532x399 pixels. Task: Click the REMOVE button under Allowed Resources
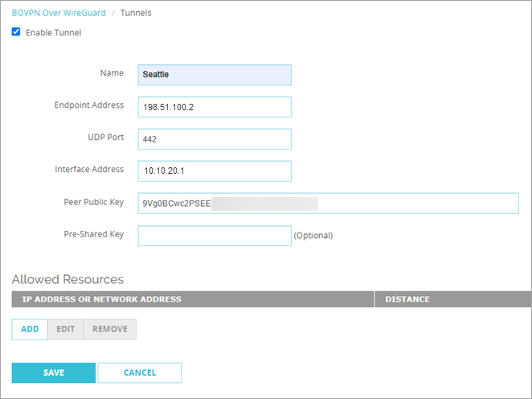coord(110,329)
